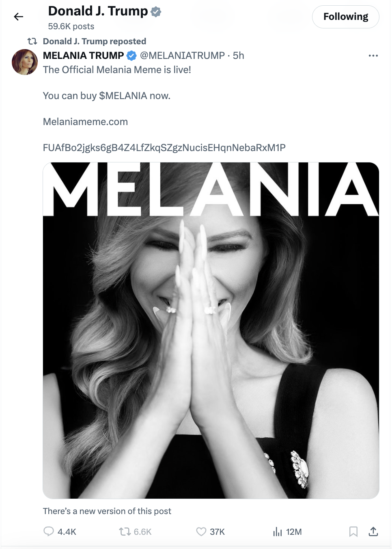Share the post via the share icon
392x549 pixels.
[374, 531]
